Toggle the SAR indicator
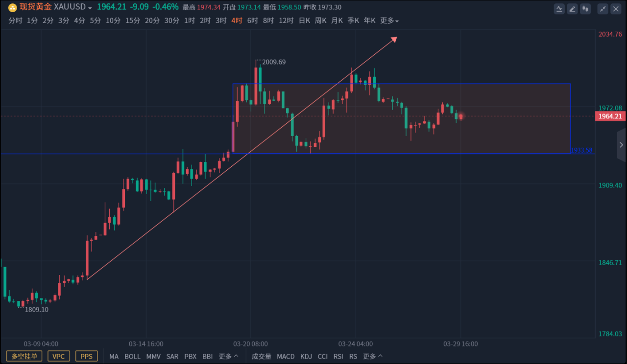This screenshot has width=627, height=364. (x=172, y=356)
